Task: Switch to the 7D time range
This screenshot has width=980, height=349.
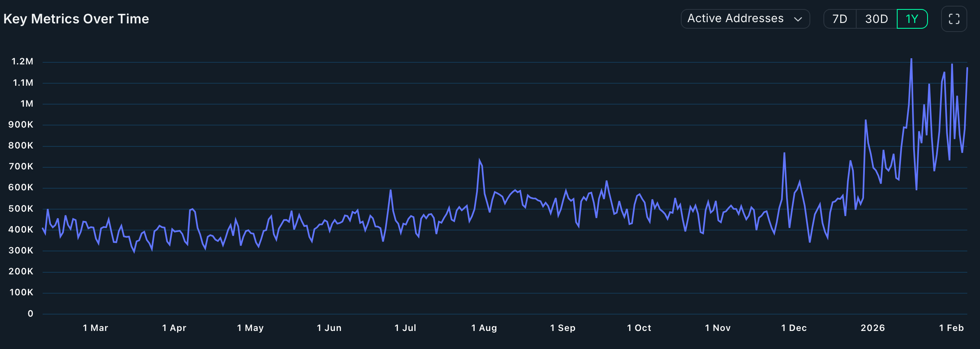Action: tap(840, 19)
